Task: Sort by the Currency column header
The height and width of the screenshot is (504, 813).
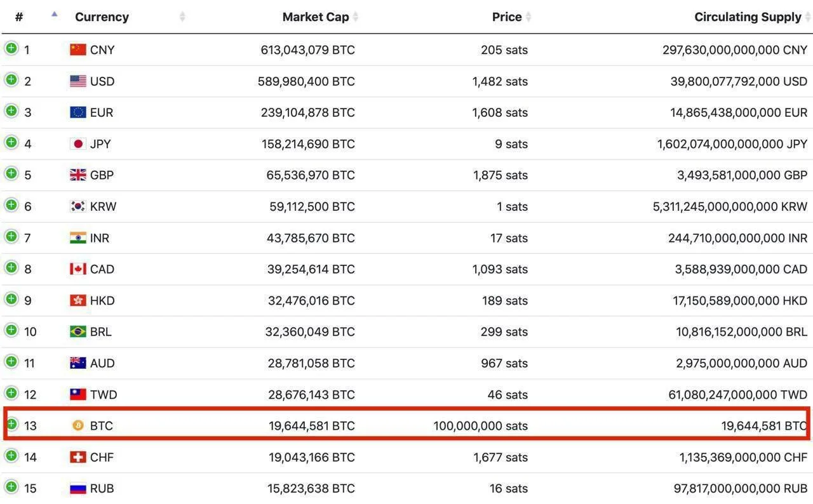Action: (102, 17)
